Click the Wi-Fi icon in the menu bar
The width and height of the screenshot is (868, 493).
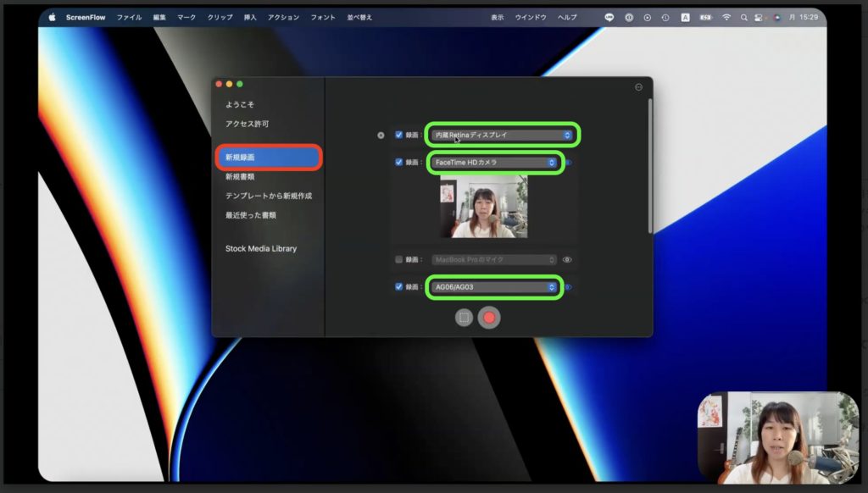click(x=726, y=17)
